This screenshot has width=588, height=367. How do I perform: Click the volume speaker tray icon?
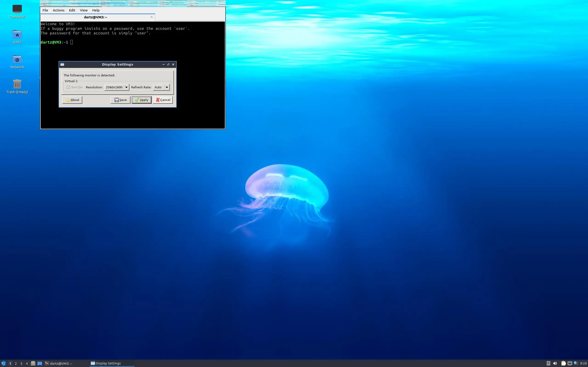click(x=555, y=363)
